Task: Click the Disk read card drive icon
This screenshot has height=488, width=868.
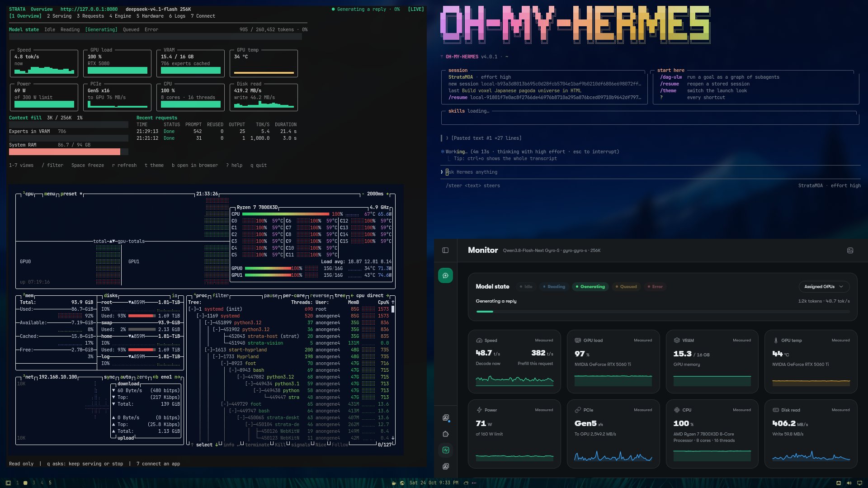Action: (776, 410)
